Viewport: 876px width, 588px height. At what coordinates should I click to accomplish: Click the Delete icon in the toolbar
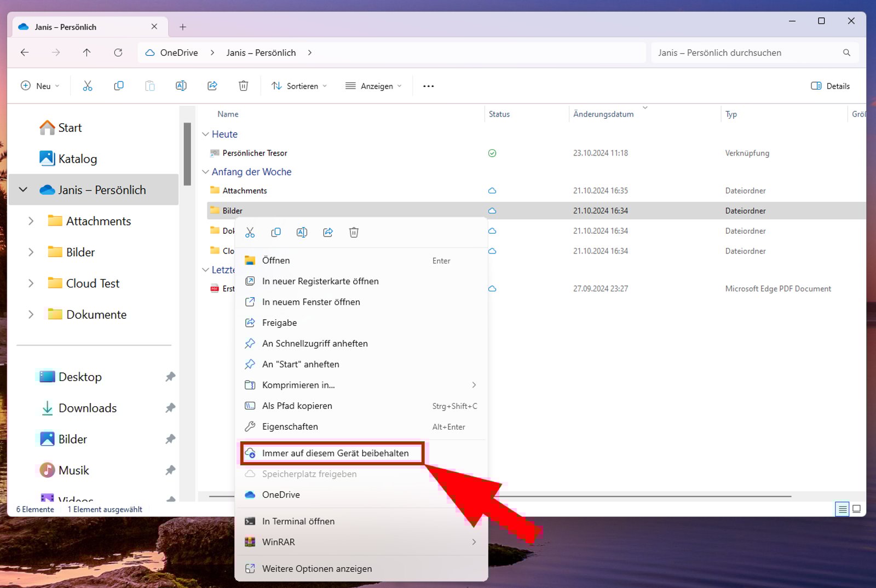(243, 86)
